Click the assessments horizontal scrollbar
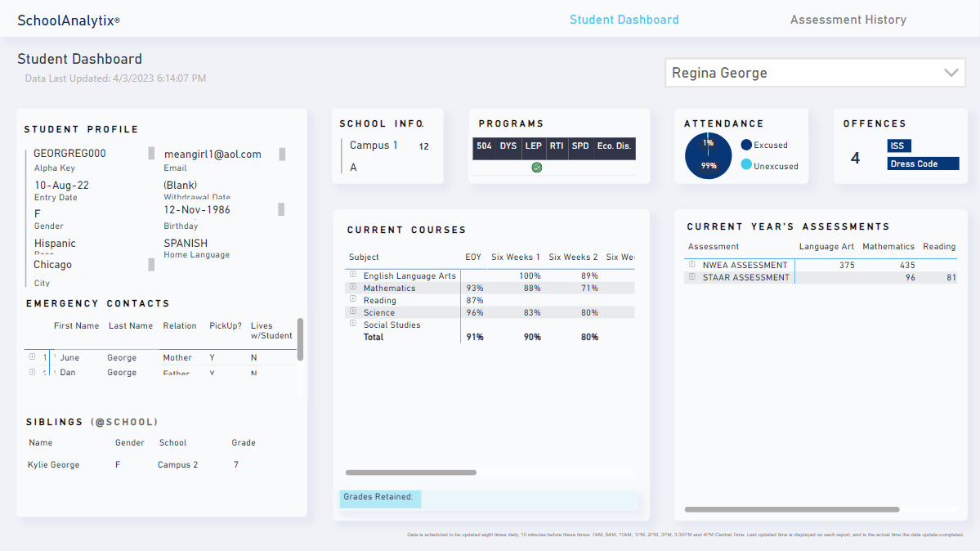980x551 pixels. coord(792,509)
